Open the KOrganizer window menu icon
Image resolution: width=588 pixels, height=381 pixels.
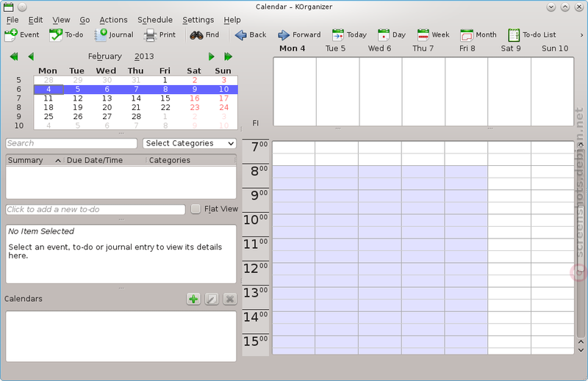click(x=9, y=7)
